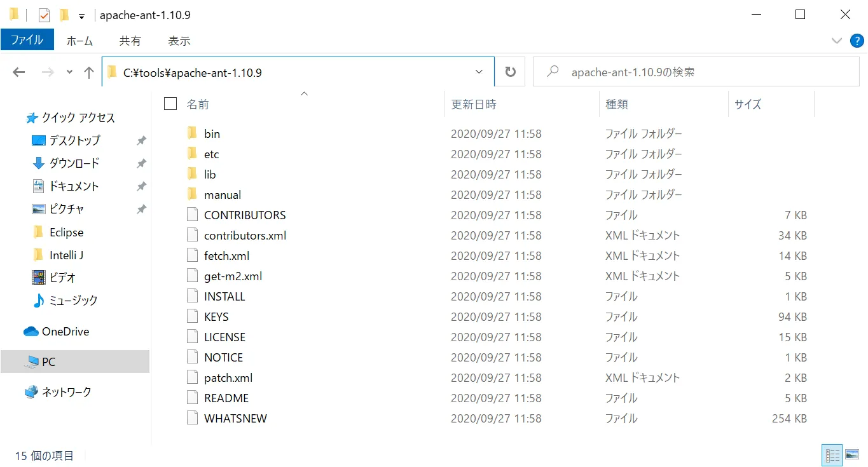The image size is (868, 467).
Task: Refresh the current folder view
Action: pos(510,72)
